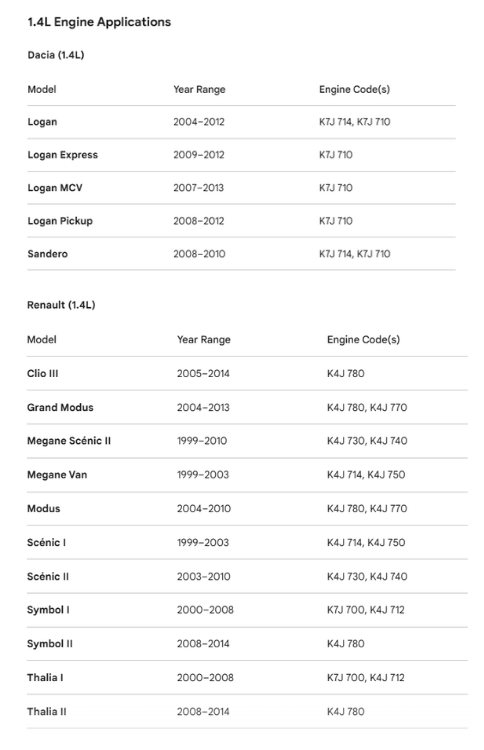Click Dacia table Year Range column header
Image resolution: width=484 pixels, height=750 pixels.
pyautogui.click(x=199, y=89)
